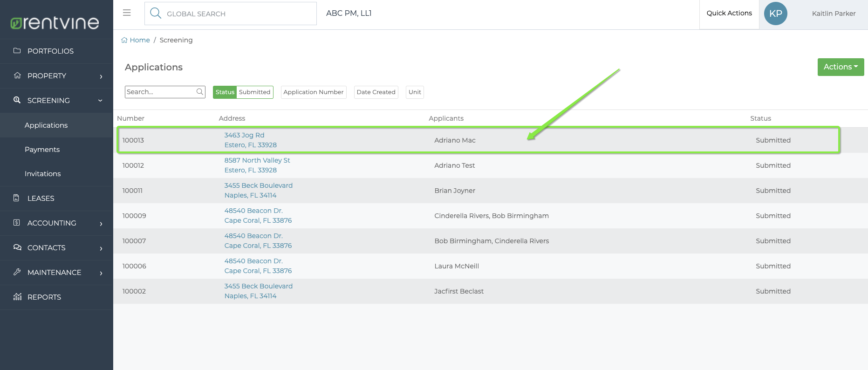The image size is (868, 370).
Task: Click the Quick Actions button
Action: tap(729, 14)
